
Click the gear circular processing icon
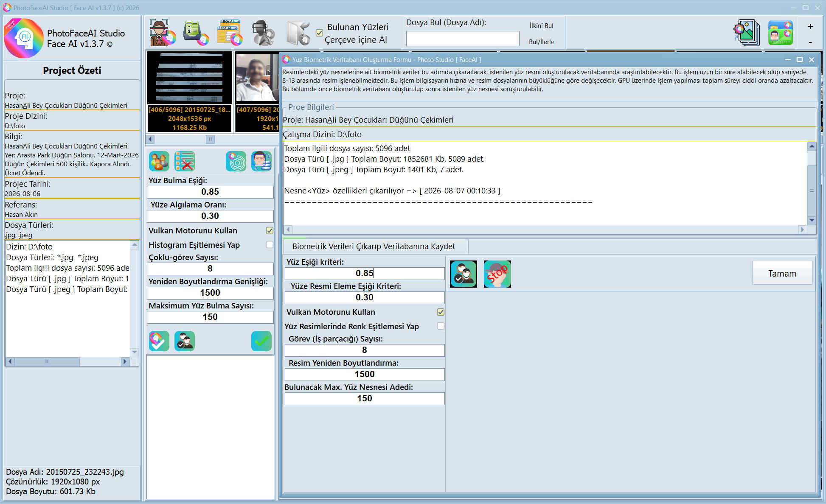pyautogui.click(x=236, y=161)
